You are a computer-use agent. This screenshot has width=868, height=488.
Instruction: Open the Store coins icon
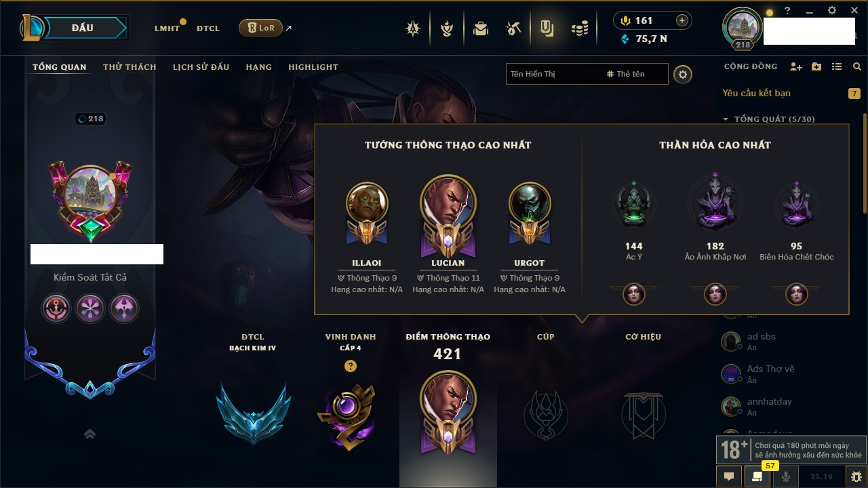[579, 28]
